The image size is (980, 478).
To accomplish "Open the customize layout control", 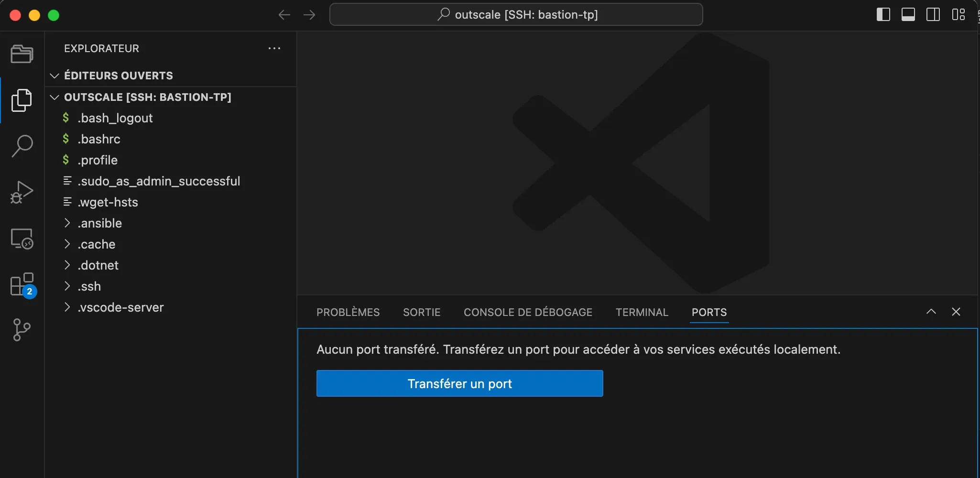I will click(x=958, y=15).
